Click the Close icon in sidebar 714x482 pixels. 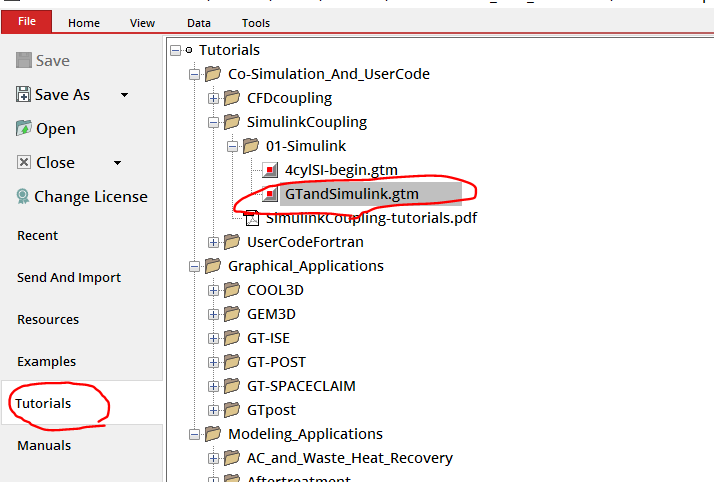point(24,163)
